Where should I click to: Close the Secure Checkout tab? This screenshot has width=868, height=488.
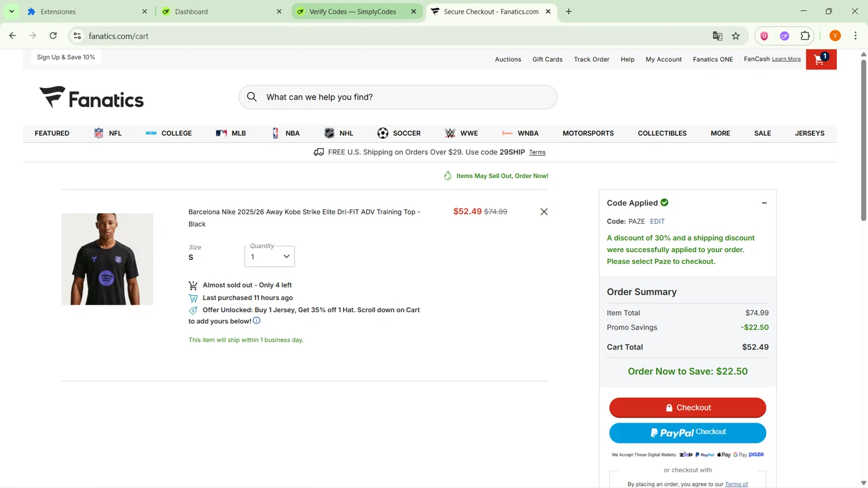[549, 12]
